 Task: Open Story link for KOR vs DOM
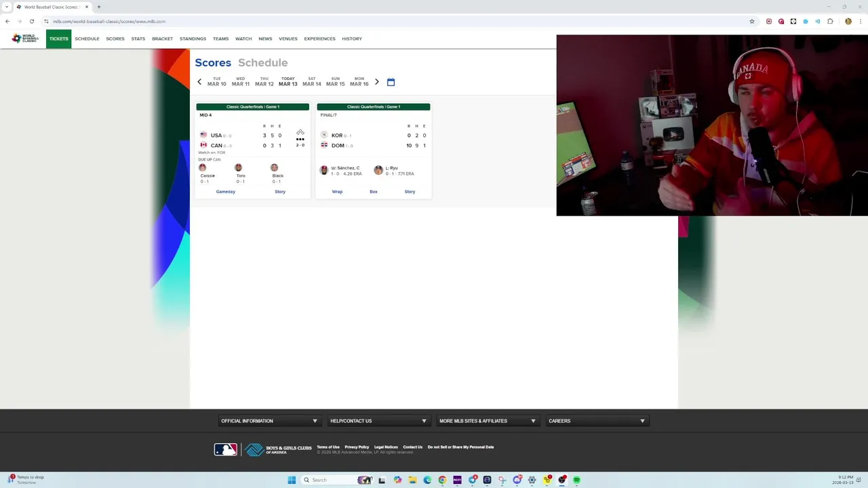[x=410, y=192]
